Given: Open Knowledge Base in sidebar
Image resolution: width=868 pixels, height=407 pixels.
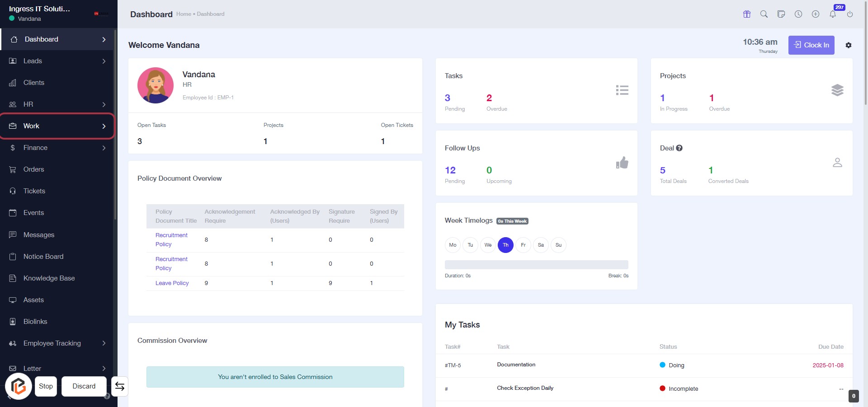Looking at the screenshot, I should coord(49,278).
